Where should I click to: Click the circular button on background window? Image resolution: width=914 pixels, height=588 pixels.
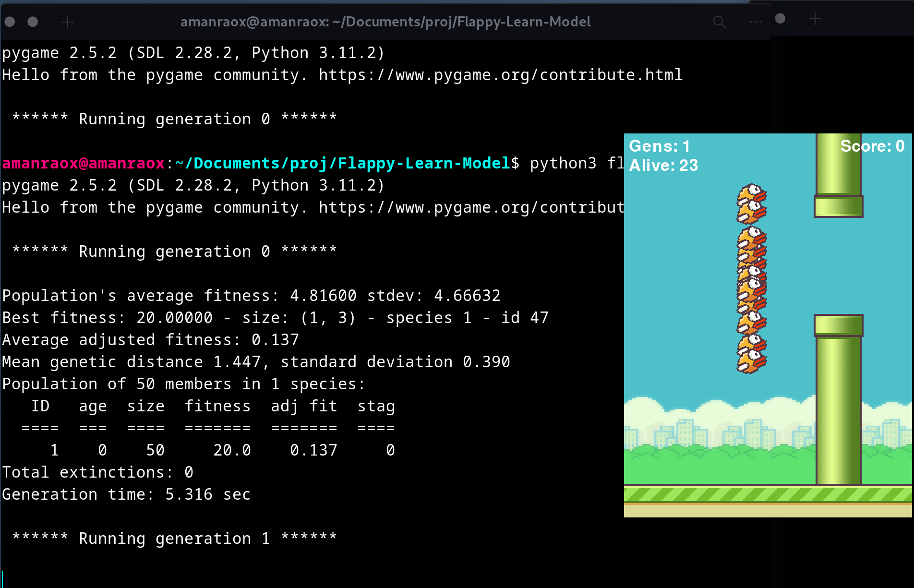click(x=780, y=19)
